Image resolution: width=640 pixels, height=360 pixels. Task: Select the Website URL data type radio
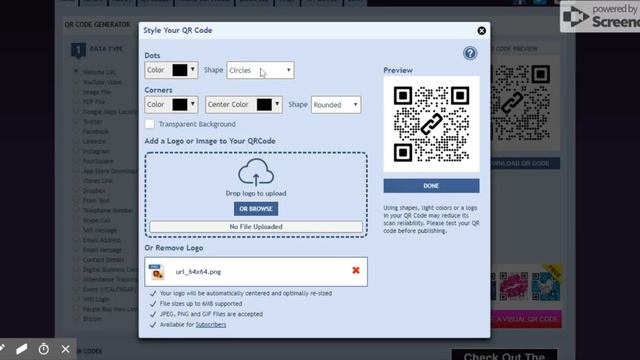pos(76,72)
